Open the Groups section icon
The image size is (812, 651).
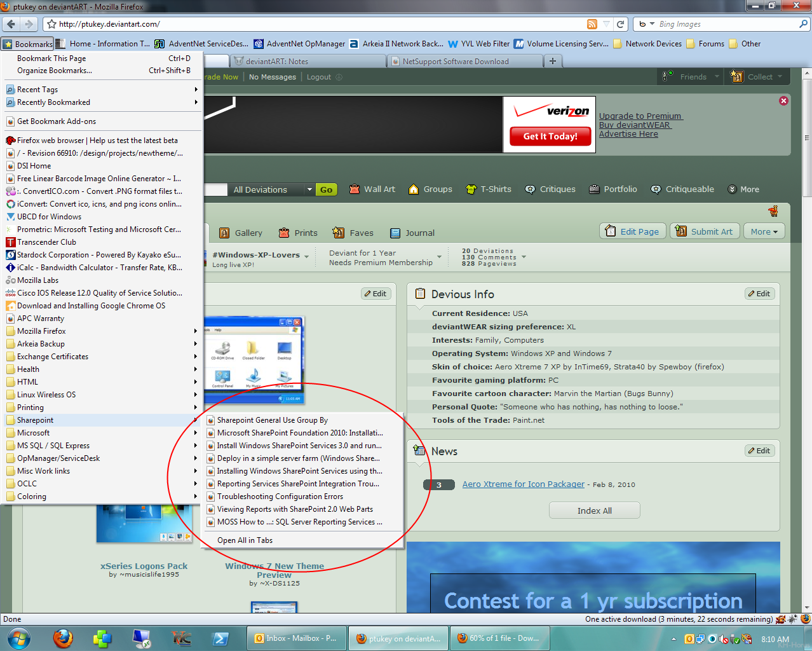point(412,189)
